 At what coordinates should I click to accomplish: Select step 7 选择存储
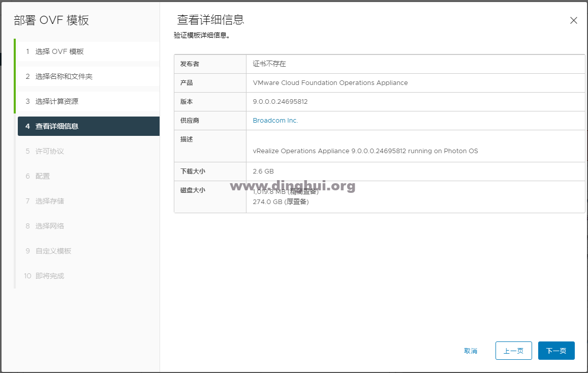pos(88,201)
